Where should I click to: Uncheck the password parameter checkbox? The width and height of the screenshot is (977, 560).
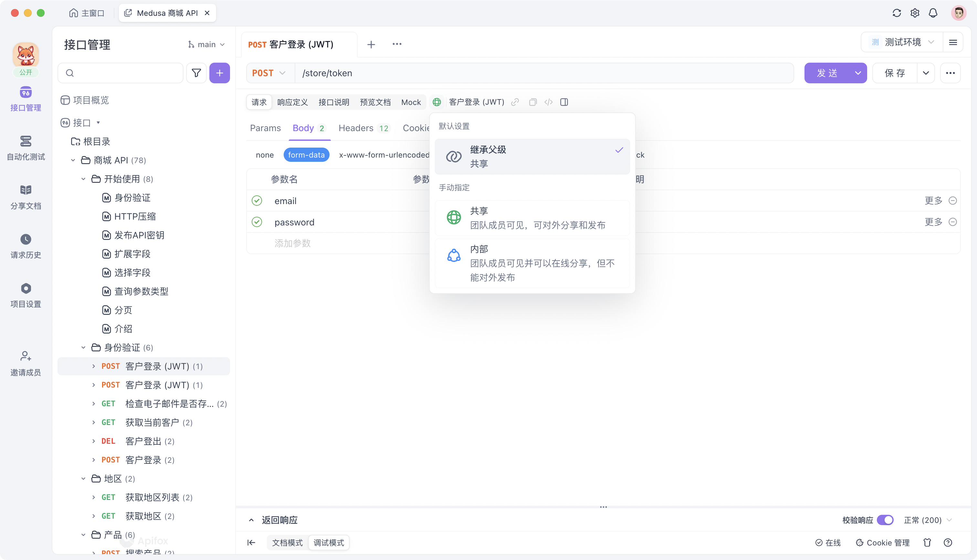click(257, 222)
